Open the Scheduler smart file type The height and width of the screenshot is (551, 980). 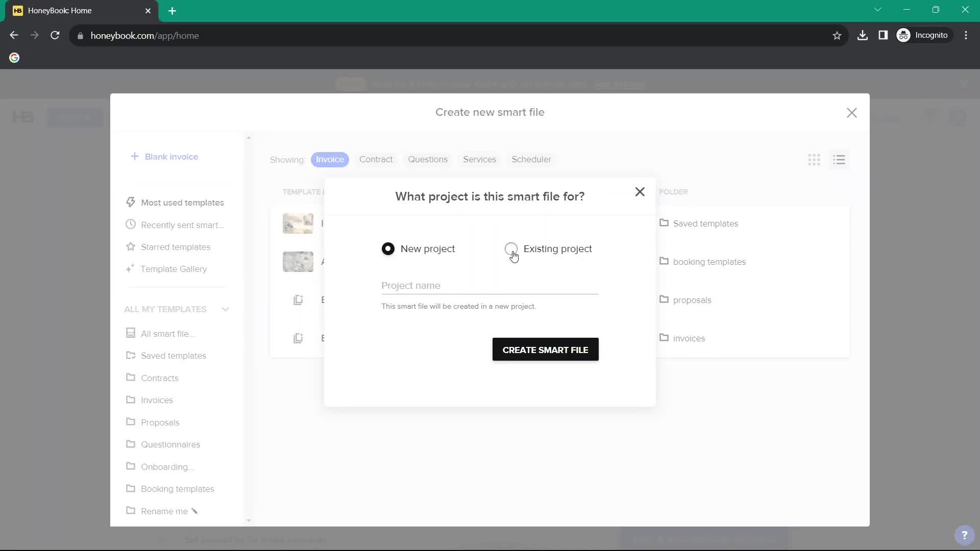pos(532,160)
